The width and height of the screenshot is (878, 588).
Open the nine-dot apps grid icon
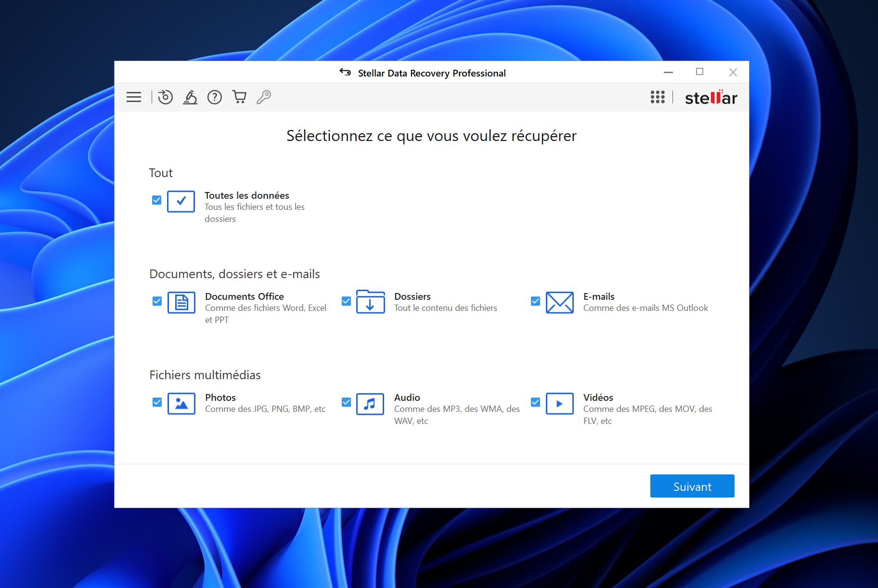[x=658, y=97]
